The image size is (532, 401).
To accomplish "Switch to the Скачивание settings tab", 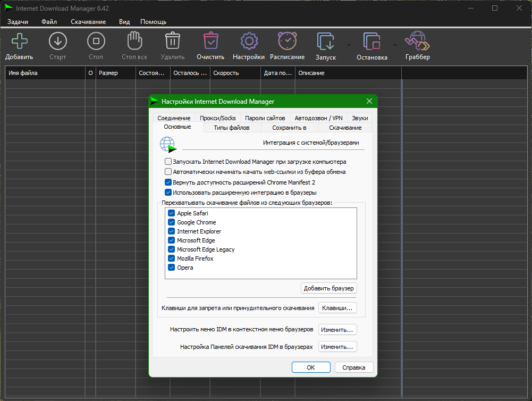I will 345,128.
